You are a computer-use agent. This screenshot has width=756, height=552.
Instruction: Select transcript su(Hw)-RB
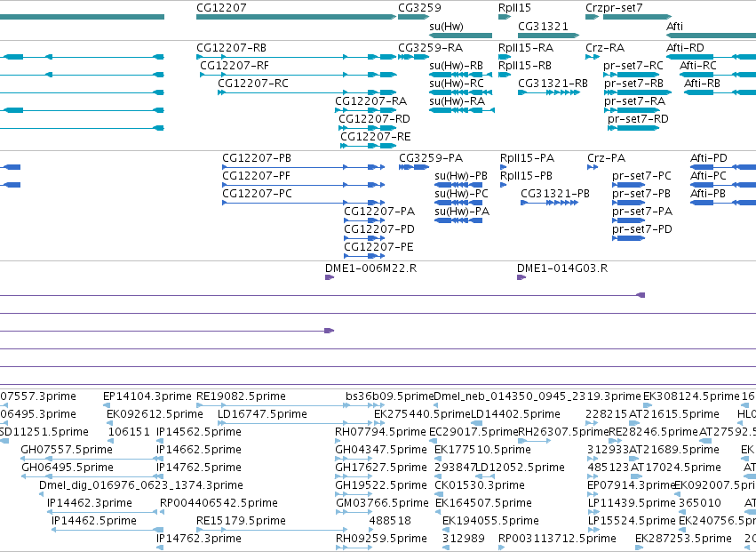click(460, 75)
